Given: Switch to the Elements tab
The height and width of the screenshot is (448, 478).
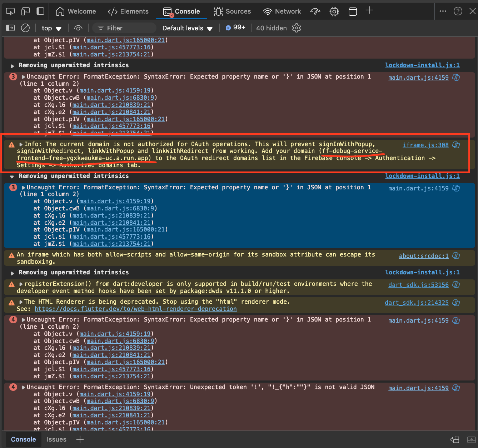Looking at the screenshot, I should [x=128, y=11].
